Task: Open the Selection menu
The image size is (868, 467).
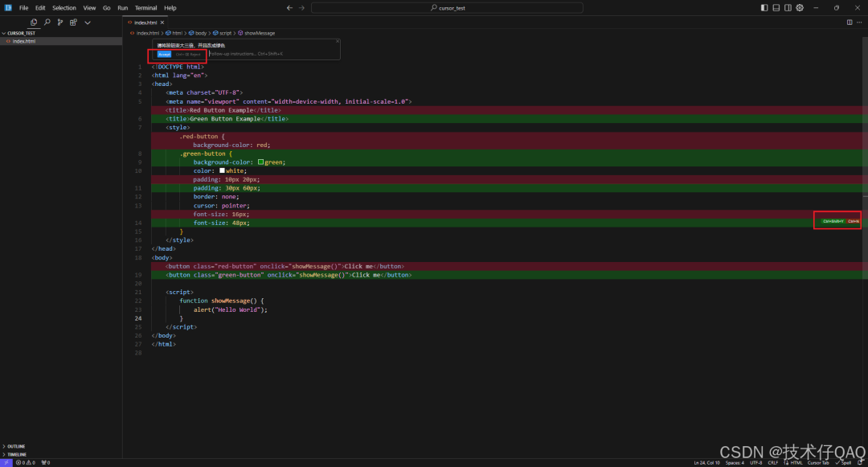Action: (x=64, y=8)
